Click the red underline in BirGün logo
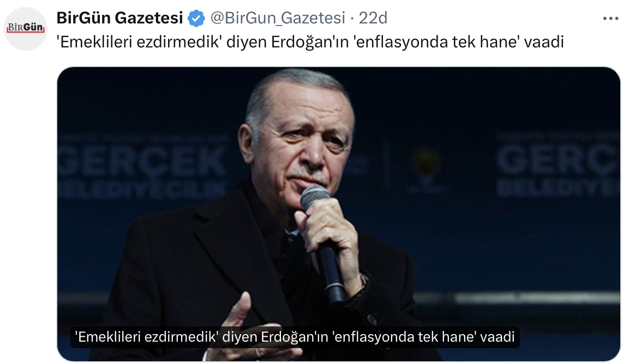Screen dimensions: 635x364 coord(26,32)
